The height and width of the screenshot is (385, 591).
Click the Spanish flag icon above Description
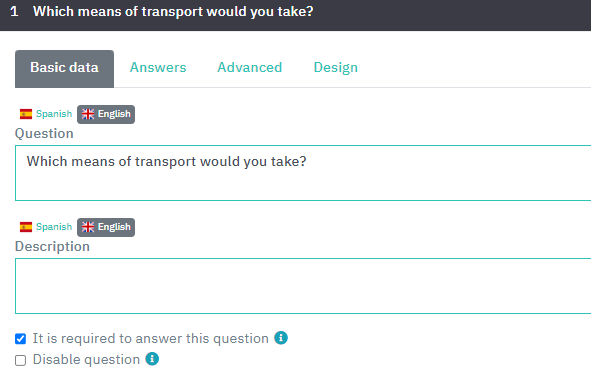coord(26,227)
